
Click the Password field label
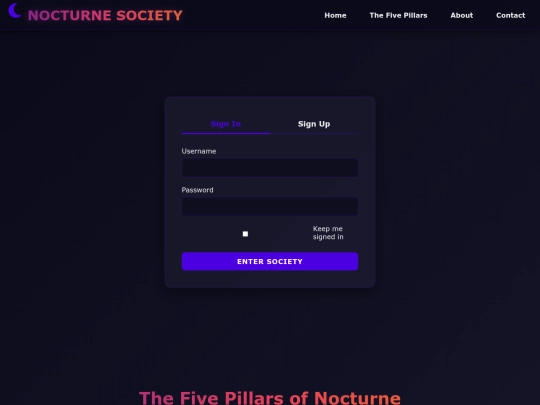coord(197,190)
